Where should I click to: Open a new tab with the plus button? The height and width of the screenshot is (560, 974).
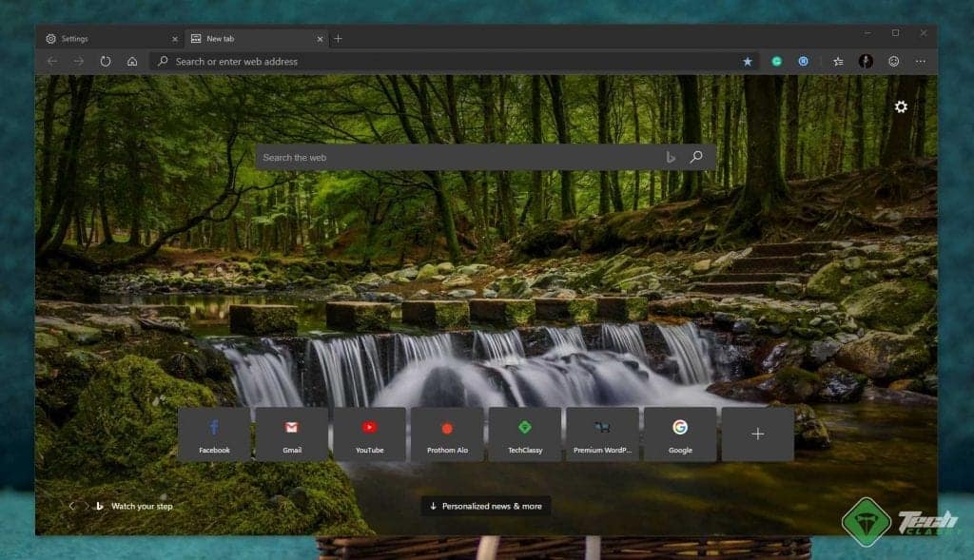[x=339, y=38]
